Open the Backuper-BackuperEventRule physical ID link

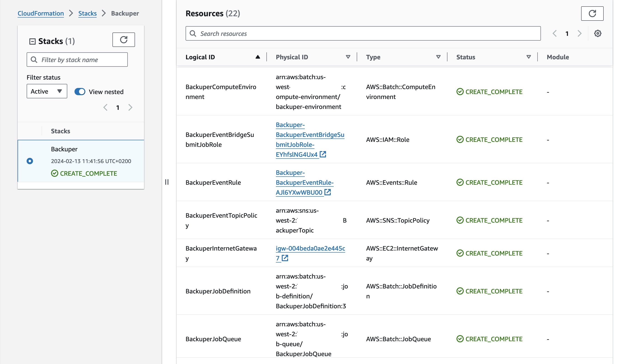[x=305, y=182]
